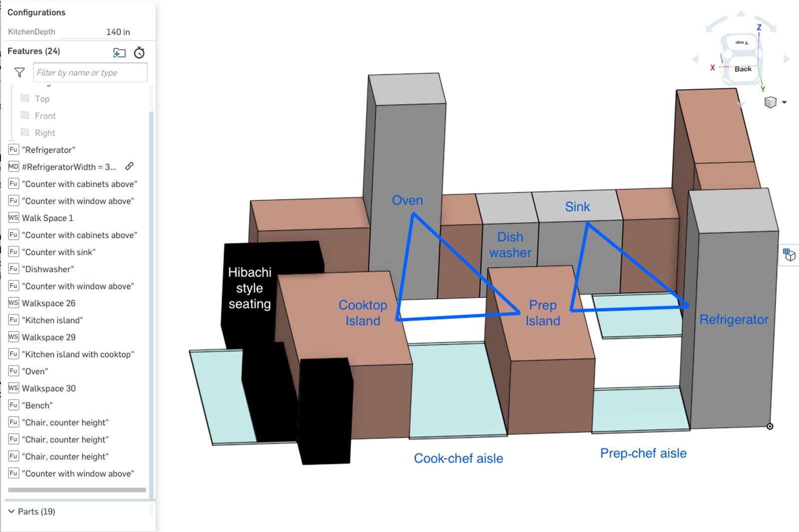Click the section view icon on the right edge
This screenshot has height=532, width=799.
coord(790,255)
